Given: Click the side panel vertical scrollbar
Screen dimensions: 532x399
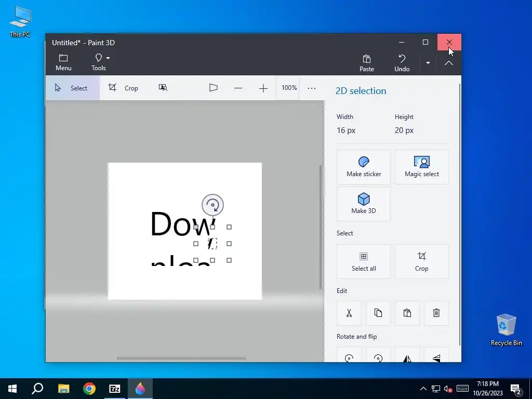Looking at the screenshot, I should 460,215.
